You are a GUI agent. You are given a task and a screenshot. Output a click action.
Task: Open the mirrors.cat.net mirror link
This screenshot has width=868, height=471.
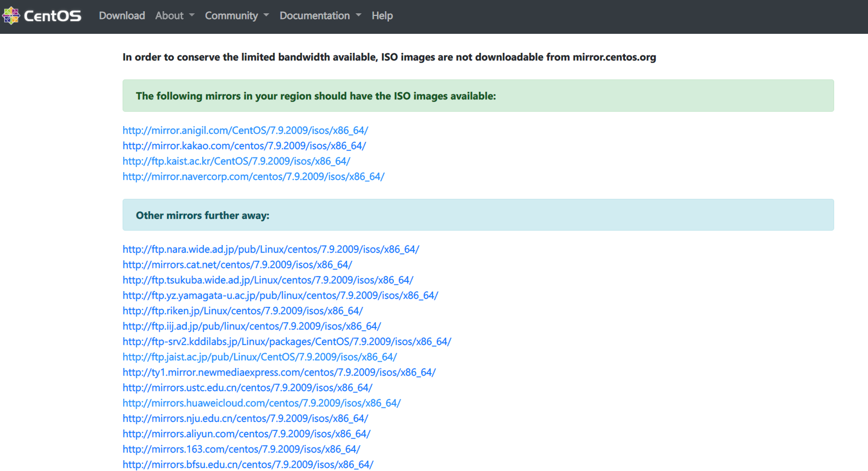tap(238, 264)
